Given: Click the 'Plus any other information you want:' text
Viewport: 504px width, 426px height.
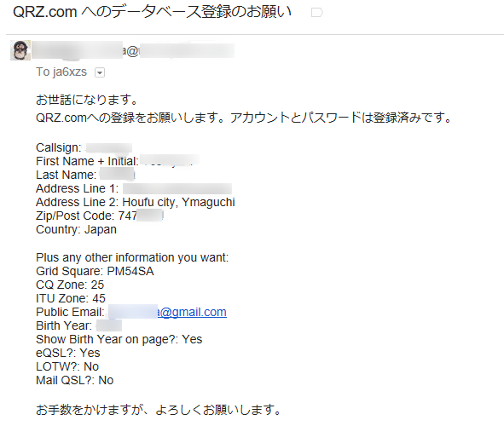Looking at the screenshot, I should 132,258.
